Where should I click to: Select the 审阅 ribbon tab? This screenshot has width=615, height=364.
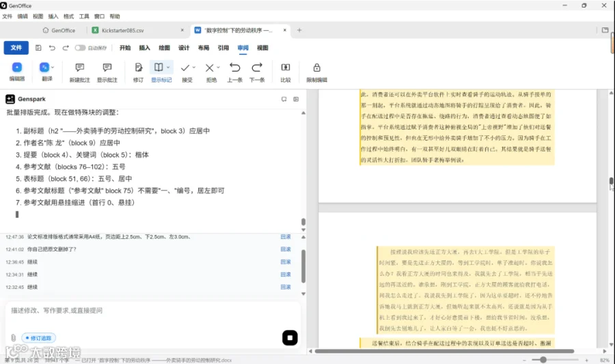pos(243,48)
